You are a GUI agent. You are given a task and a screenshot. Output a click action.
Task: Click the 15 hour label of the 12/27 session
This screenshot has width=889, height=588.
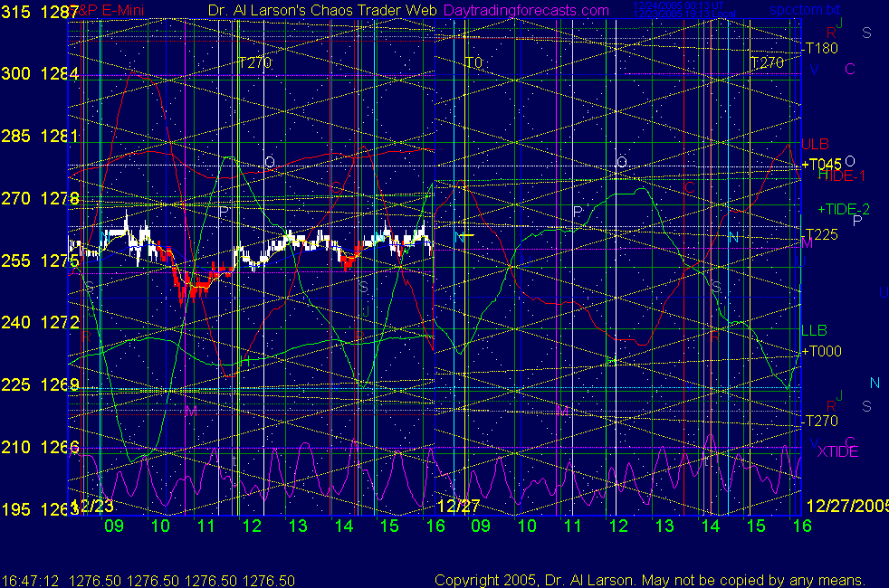[x=756, y=526]
